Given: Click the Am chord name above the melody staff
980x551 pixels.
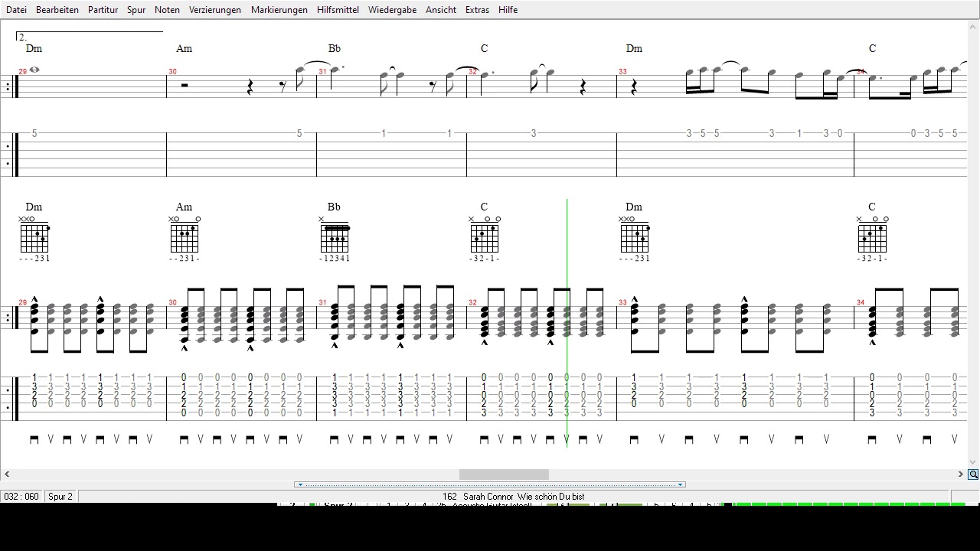Looking at the screenshot, I should coord(185,48).
